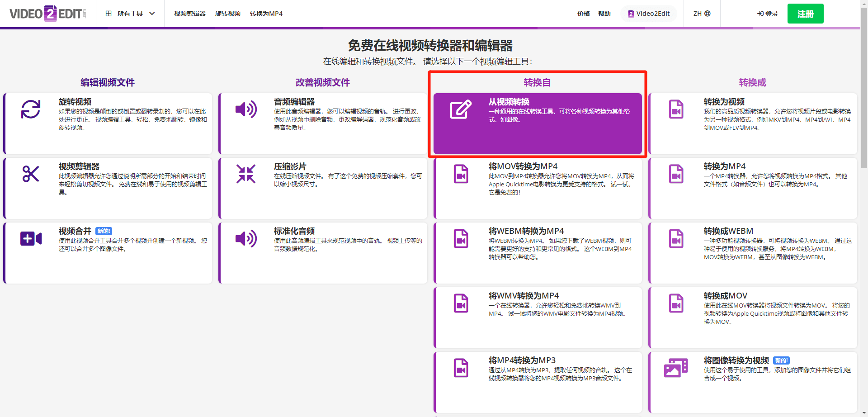Select the 编辑视频文件 column heading

[x=108, y=82]
